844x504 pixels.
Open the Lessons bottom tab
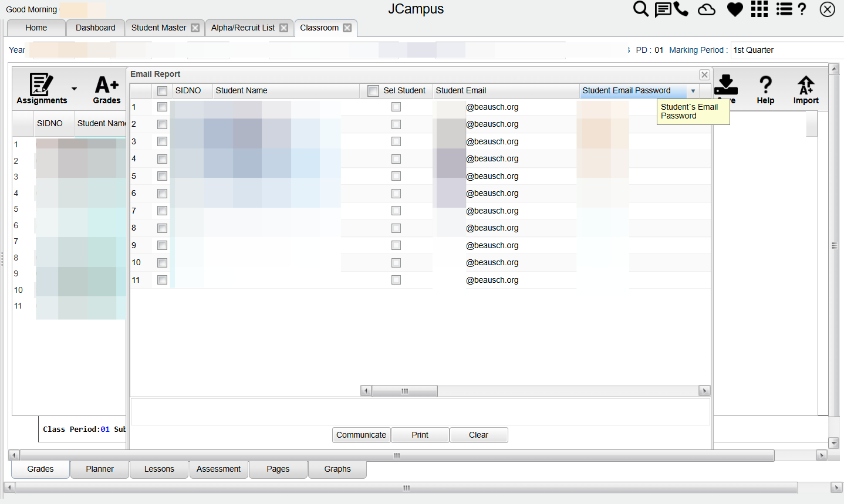159,469
